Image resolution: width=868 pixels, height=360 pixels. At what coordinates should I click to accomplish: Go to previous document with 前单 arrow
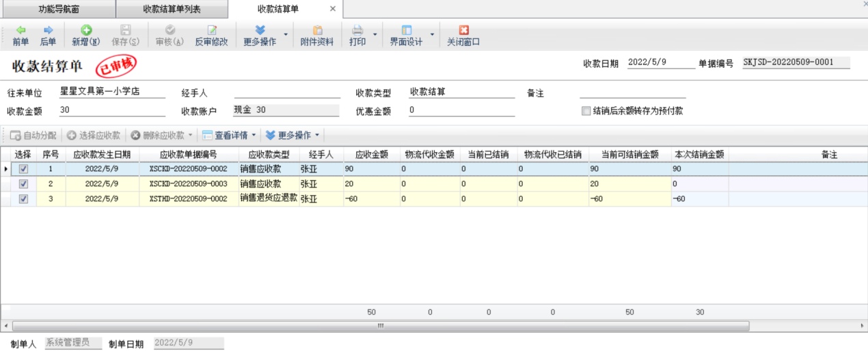(x=21, y=31)
